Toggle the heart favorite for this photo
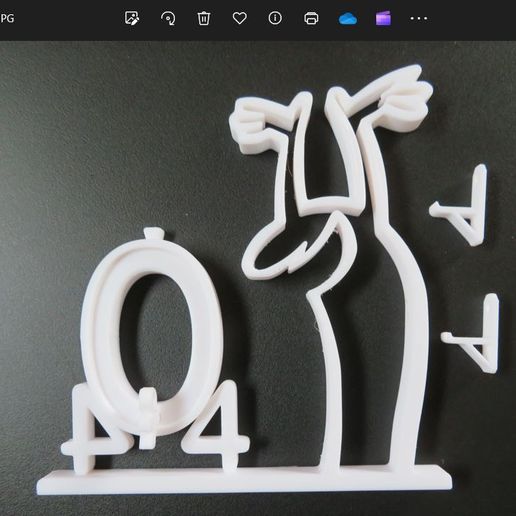516x516 pixels. pos(240,18)
